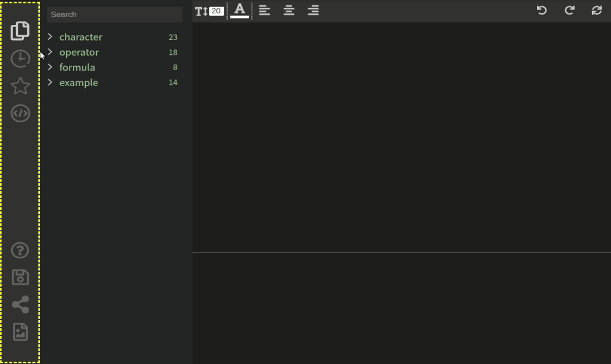Click the redo arrow
Screen dimensions: 611x364
(569, 11)
